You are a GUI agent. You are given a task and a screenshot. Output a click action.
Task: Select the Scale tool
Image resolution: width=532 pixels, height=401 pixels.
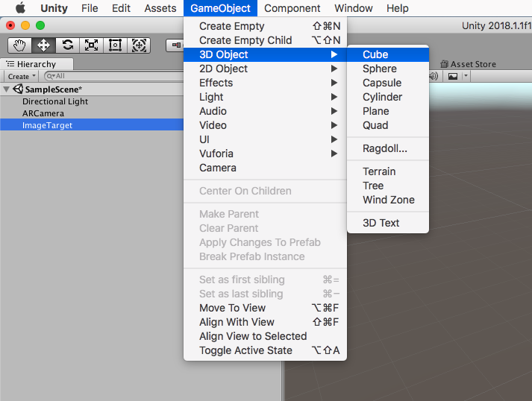91,45
